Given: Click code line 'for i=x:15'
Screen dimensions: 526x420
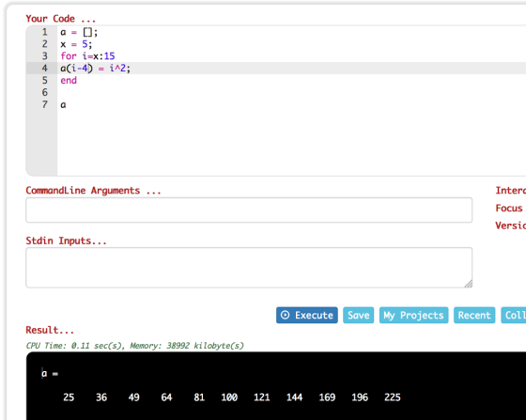Looking at the screenshot, I should 87,56.
